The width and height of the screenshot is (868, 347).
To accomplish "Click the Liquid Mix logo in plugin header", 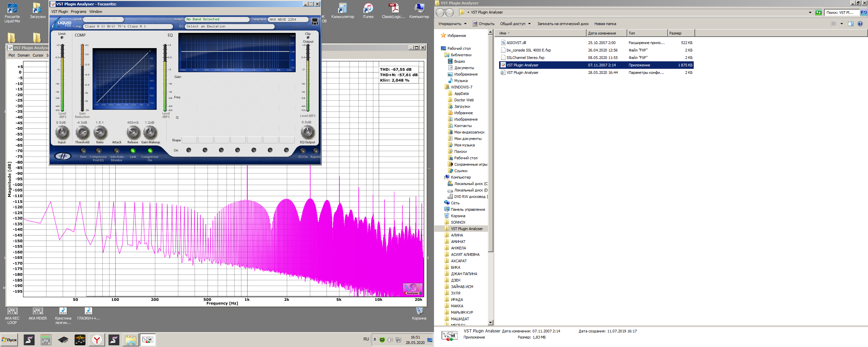I will coord(62,23).
